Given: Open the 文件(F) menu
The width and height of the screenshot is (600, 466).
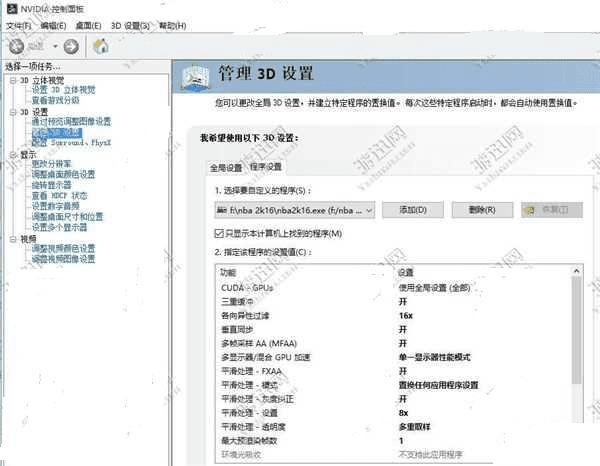Looking at the screenshot, I should point(18,26).
